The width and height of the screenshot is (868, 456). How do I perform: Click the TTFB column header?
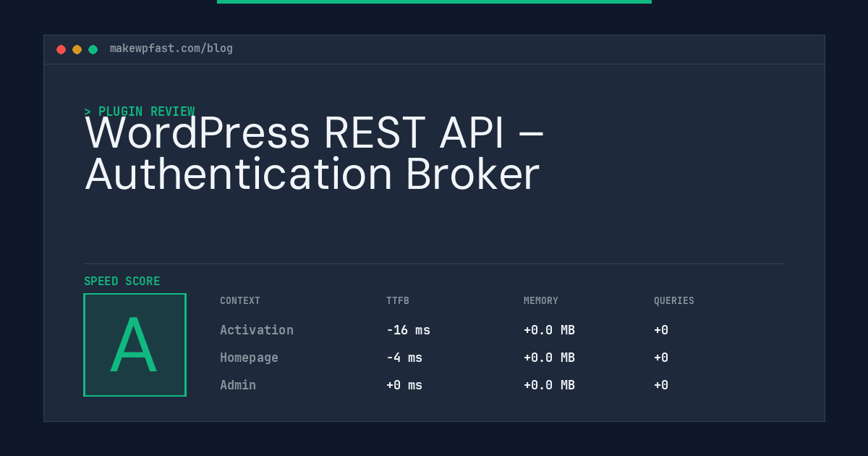(x=398, y=301)
